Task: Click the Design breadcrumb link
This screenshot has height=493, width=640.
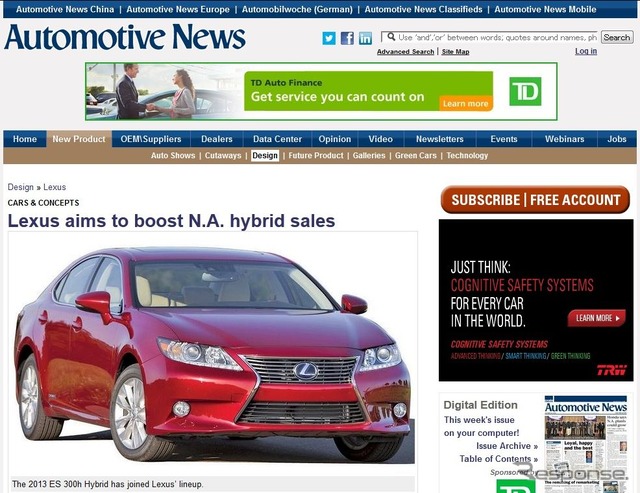Action: (x=20, y=187)
